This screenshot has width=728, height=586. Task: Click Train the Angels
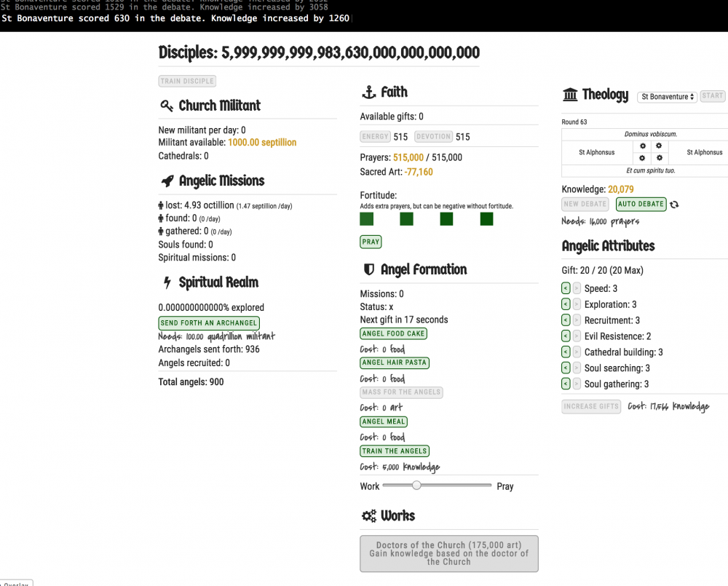(394, 451)
